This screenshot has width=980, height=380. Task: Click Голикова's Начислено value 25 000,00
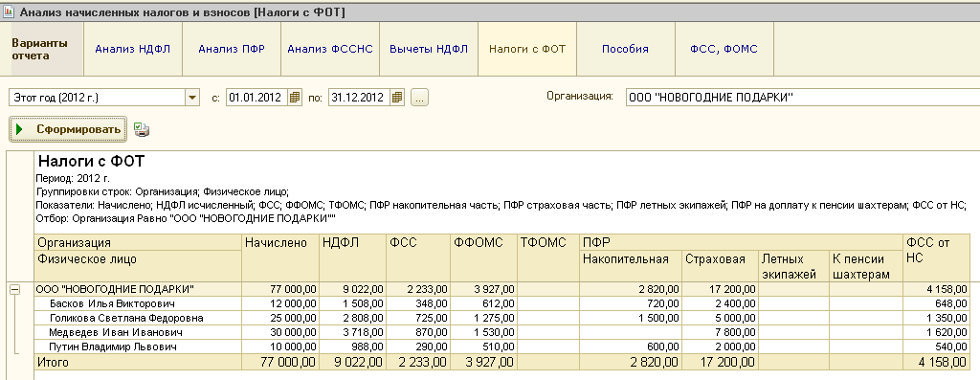point(293,318)
